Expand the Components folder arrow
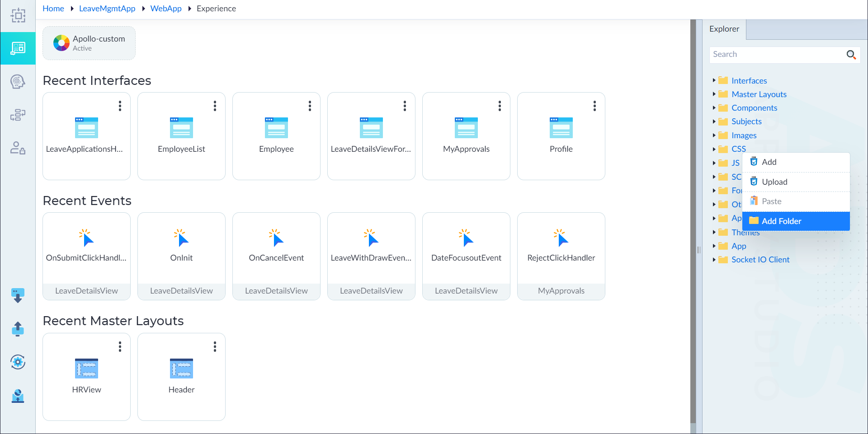 coord(714,107)
